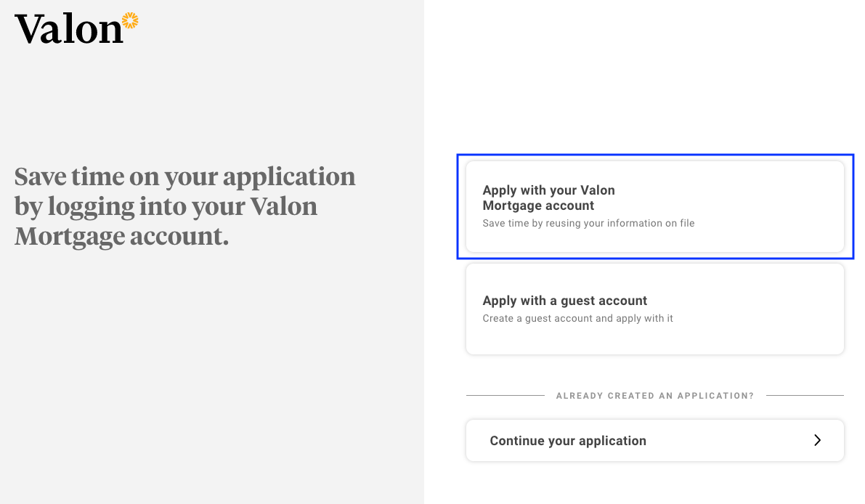Click the ALREADY CREATED AN APPLICATION? divider label
The image size is (865, 504).
[x=654, y=395]
